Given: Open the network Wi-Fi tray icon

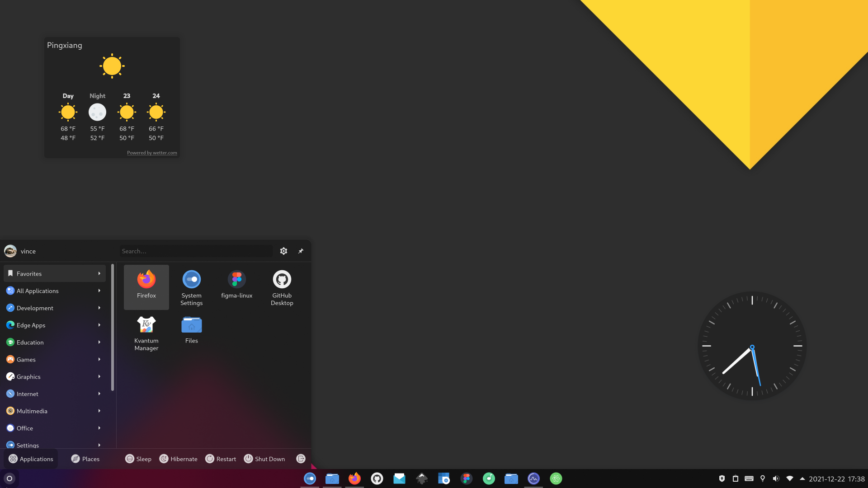Looking at the screenshot, I should click(790, 479).
